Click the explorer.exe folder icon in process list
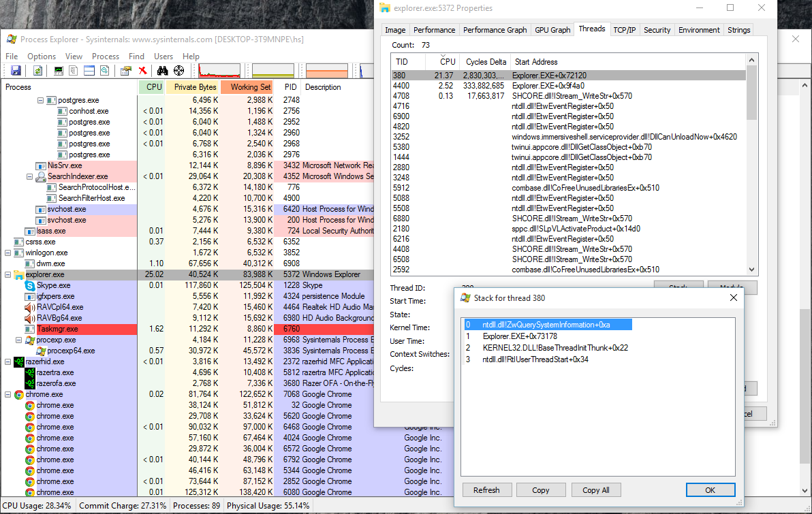Screen dimensions: 812x514 click(19, 275)
